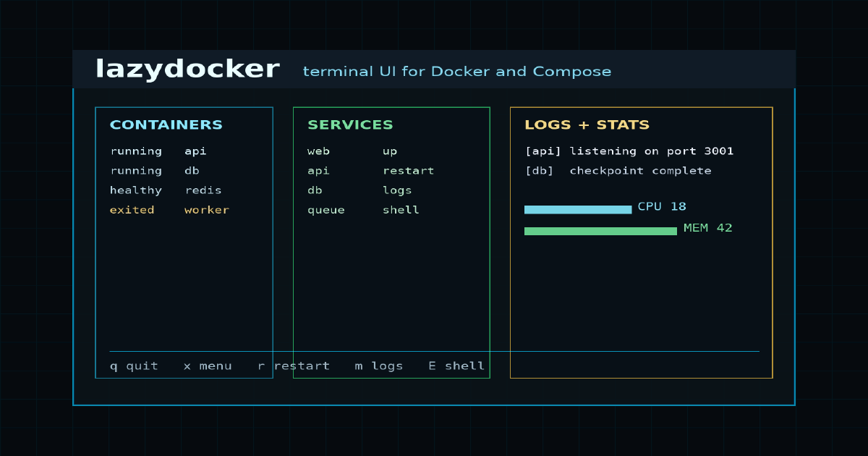Screen dimensions: 868x456
Task: Select the LOGS + STATS panel heading
Action: click(x=587, y=124)
